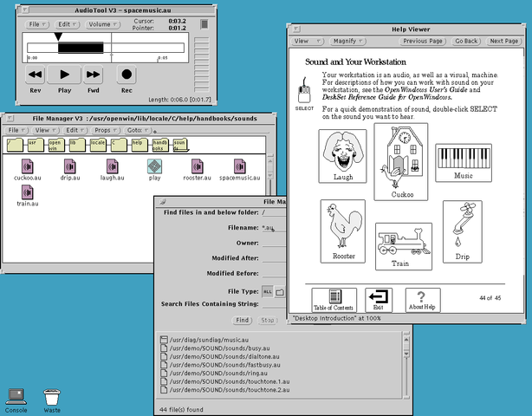Screen dimensions: 532x416
Task: Click the Modified After input field
Action: click(274, 258)
